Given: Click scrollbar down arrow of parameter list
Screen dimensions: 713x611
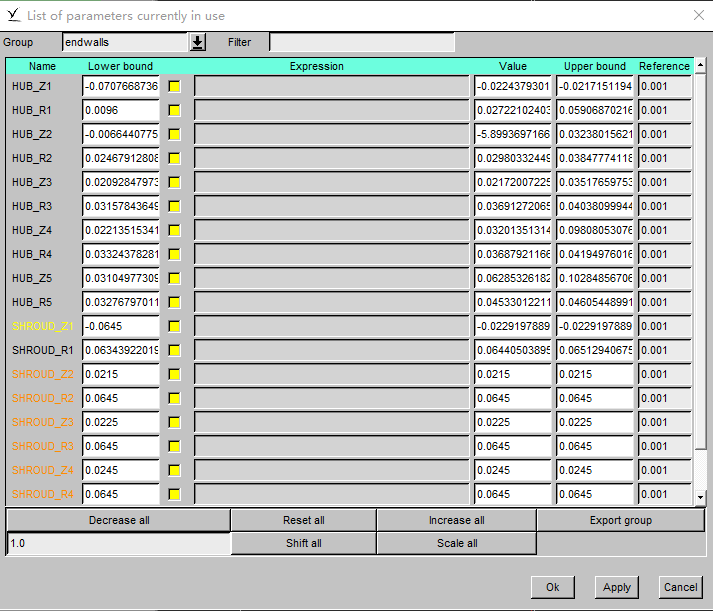Looking at the screenshot, I should click(700, 497).
